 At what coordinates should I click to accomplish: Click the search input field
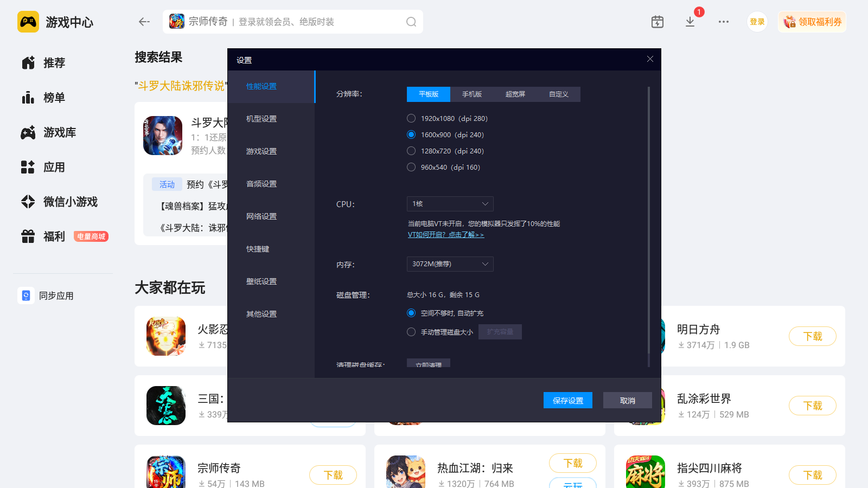point(293,22)
